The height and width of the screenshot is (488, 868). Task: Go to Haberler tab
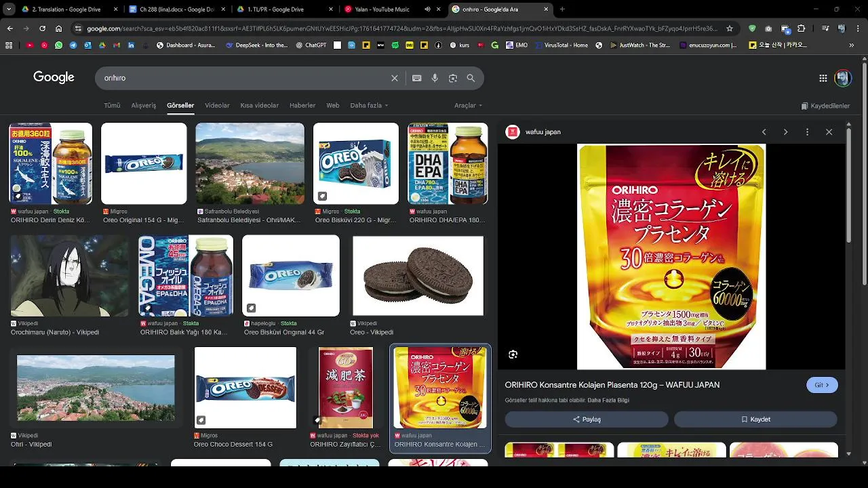click(x=302, y=106)
